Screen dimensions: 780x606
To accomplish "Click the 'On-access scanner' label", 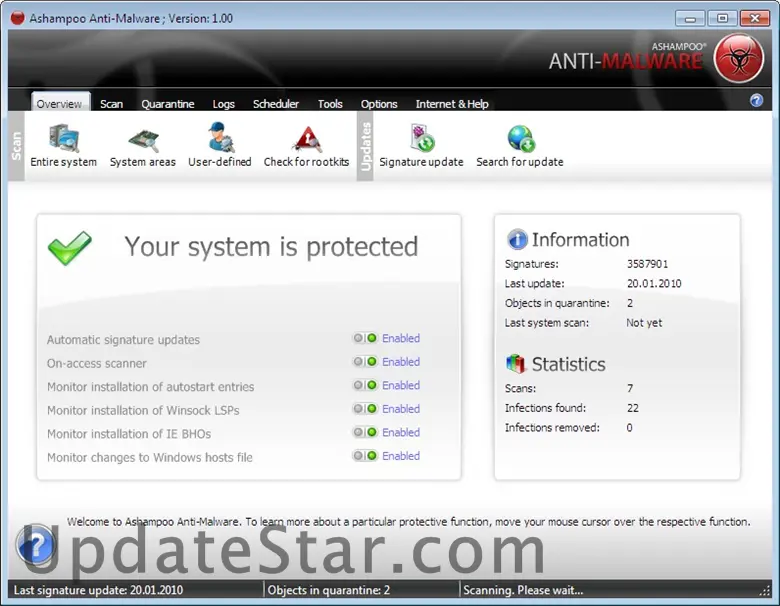I will tap(97, 363).
